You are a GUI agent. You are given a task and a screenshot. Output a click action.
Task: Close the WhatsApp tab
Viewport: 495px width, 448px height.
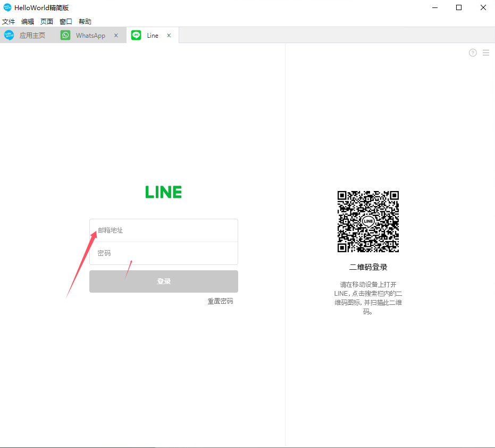tap(116, 36)
